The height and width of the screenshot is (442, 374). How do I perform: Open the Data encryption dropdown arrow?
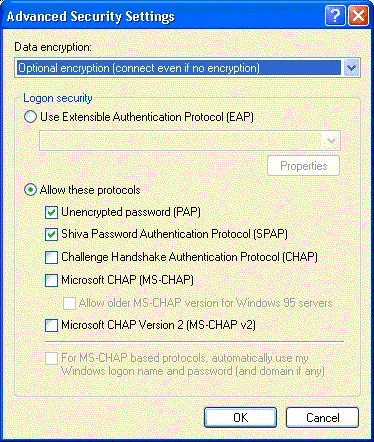[351, 68]
